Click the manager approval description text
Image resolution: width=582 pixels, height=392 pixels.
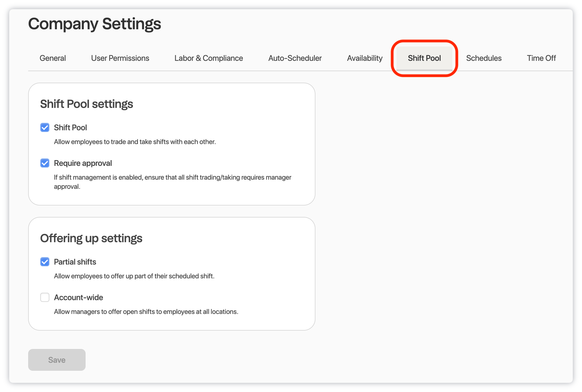[173, 182]
